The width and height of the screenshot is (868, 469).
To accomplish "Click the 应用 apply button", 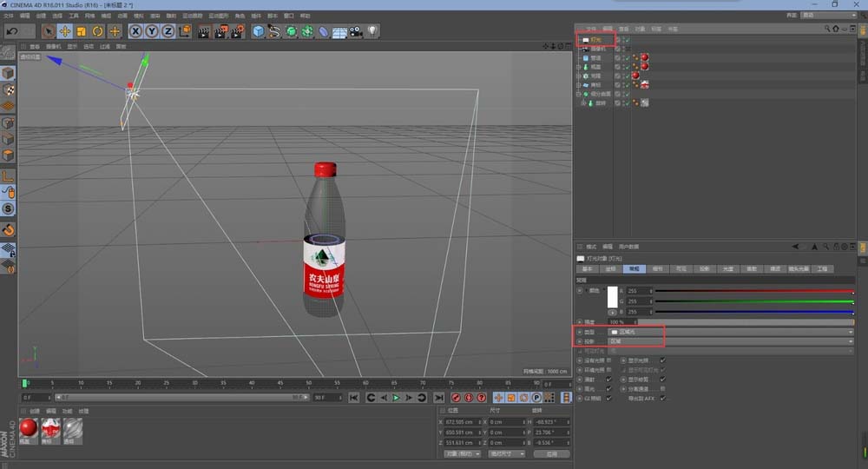I will 551,453.
